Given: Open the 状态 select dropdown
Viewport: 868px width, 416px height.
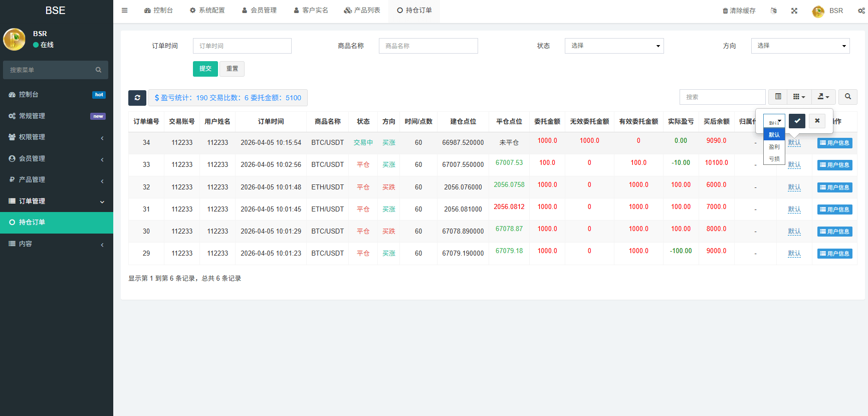Looking at the screenshot, I should click(x=614, y=46).
